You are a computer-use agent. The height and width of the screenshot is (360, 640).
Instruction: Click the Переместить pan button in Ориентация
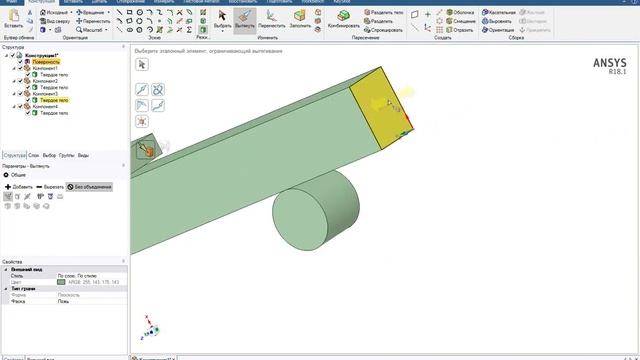[x=93, y=21]
